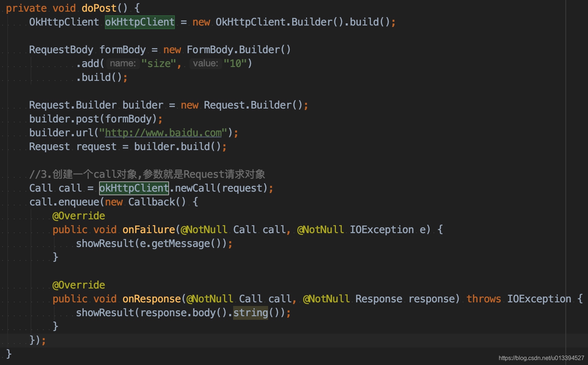Viewport: 588px width, 365px height.
Task: Click the .build(); line under .add
Action: pyautogui.click(x=102, y=77)
